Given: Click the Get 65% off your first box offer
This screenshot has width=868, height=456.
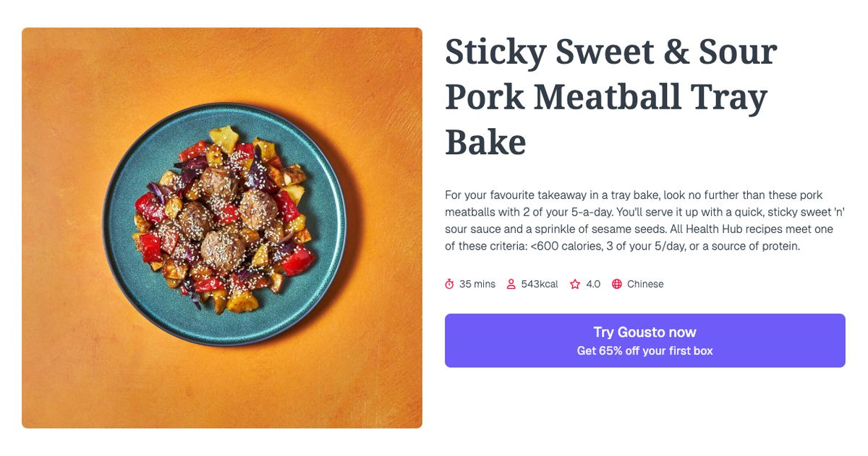Looking at the screenshot, I should pos(644,350).
